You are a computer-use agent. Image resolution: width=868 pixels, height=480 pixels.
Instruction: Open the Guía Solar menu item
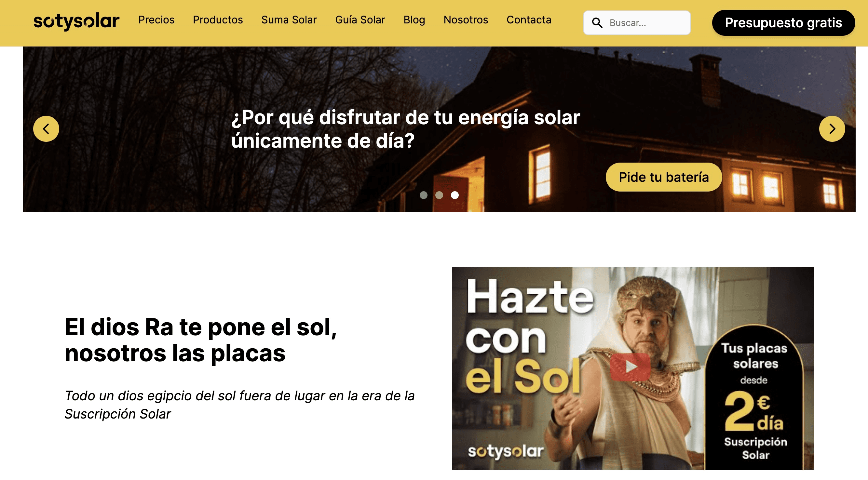[x=360, y=20]
